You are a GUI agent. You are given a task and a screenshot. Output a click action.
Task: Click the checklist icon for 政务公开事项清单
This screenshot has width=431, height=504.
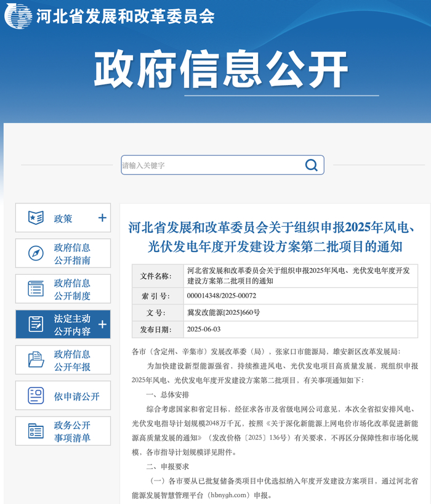point(36,431)
